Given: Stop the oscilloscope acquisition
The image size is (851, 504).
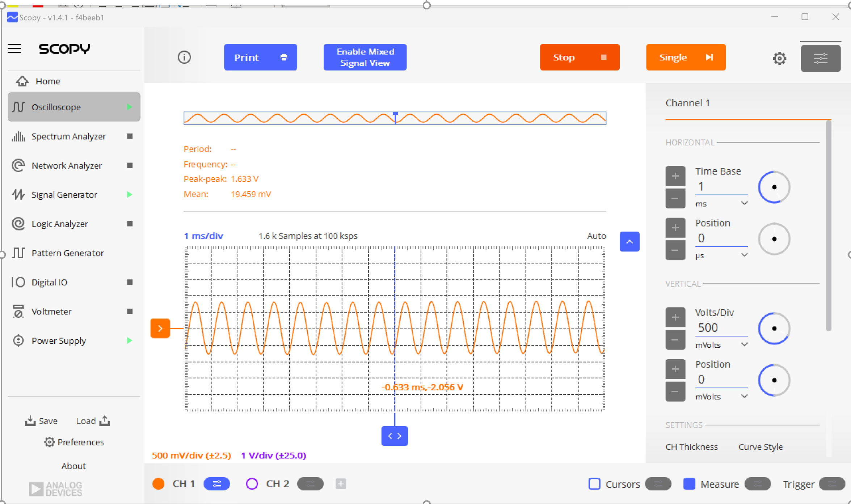Looking at the screenshot, I should [580, 57].
